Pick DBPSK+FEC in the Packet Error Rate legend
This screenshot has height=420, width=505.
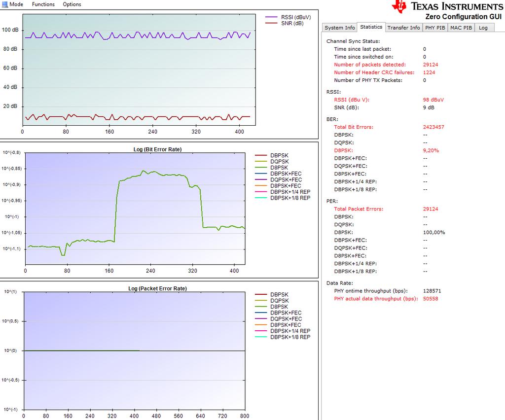[278, 313]
